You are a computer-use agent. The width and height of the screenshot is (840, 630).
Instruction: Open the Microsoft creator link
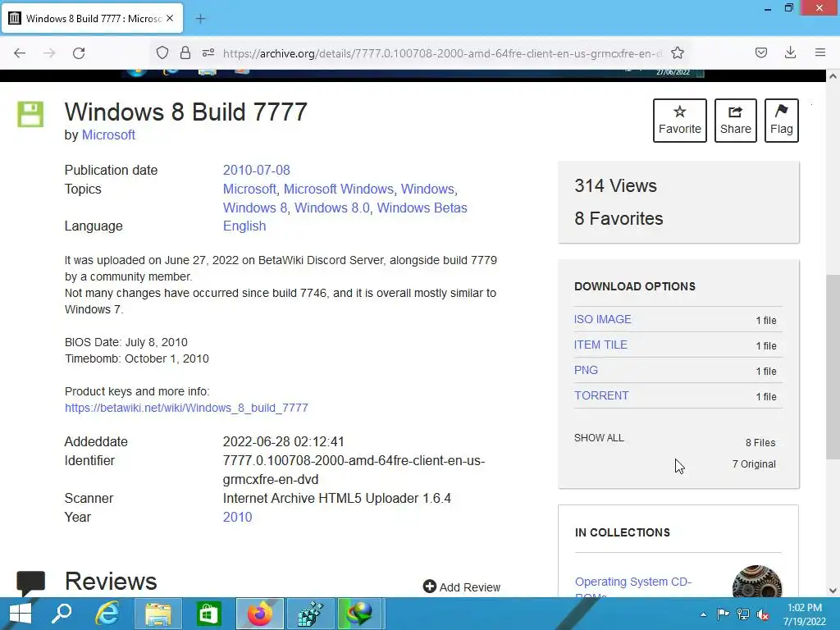(x=108, y=135)
